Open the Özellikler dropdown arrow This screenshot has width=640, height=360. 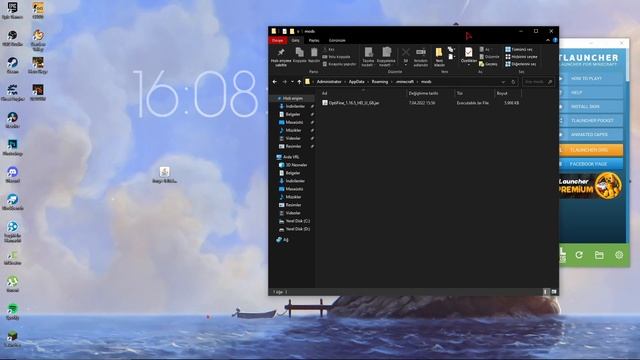tap(469, 65)
